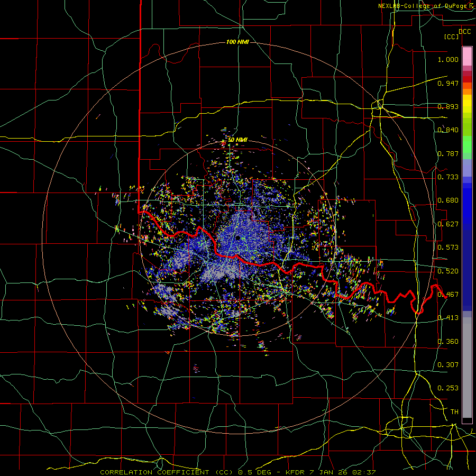Select the 0.680 legend value

(x=448, y=200)
